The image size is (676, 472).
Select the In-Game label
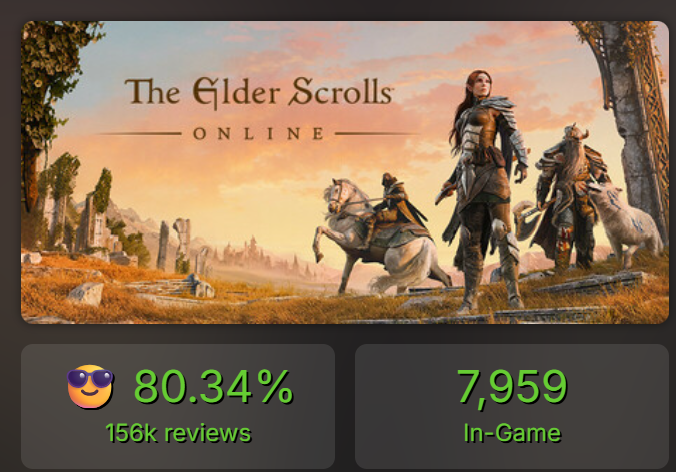coord(511,433)
